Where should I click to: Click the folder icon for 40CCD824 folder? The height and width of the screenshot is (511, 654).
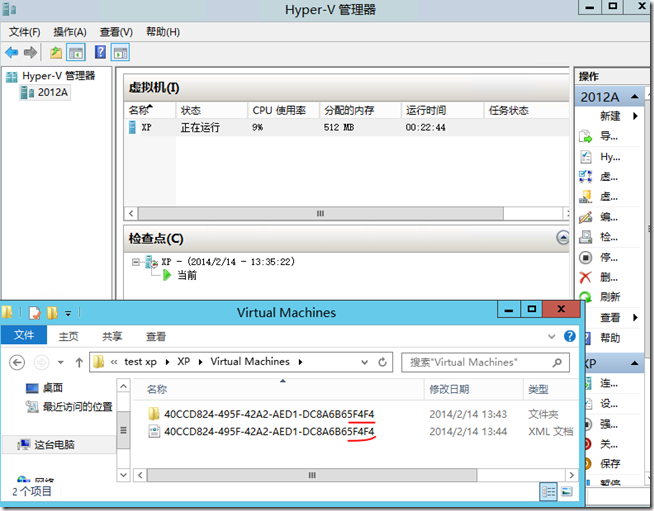pos(154,414)
